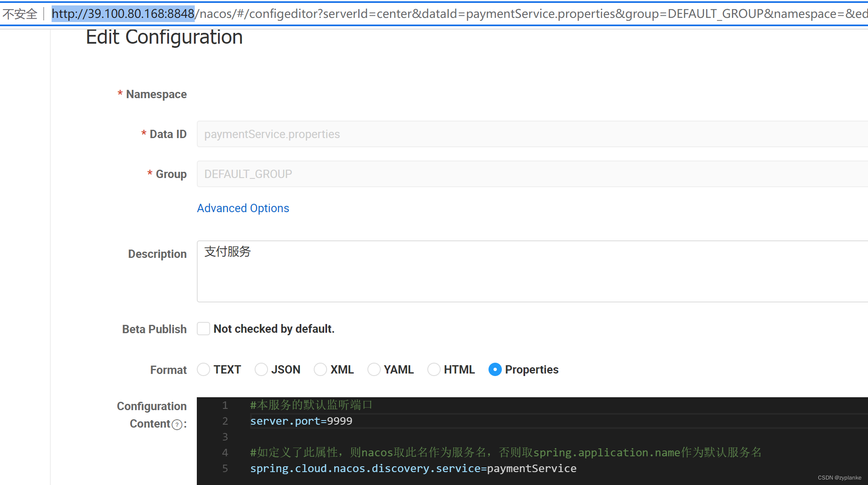Click line number 3 in code editor gutter

coord(225,437)
